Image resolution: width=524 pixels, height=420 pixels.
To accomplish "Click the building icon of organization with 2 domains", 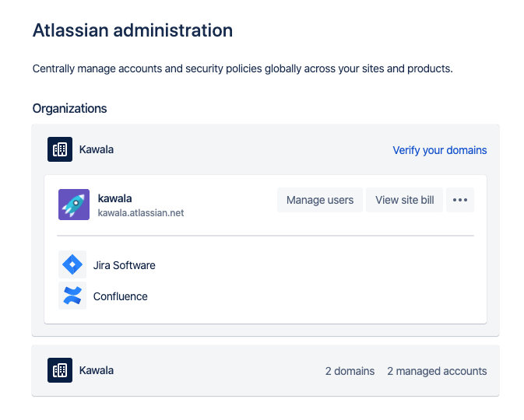I will pos(60,370).
